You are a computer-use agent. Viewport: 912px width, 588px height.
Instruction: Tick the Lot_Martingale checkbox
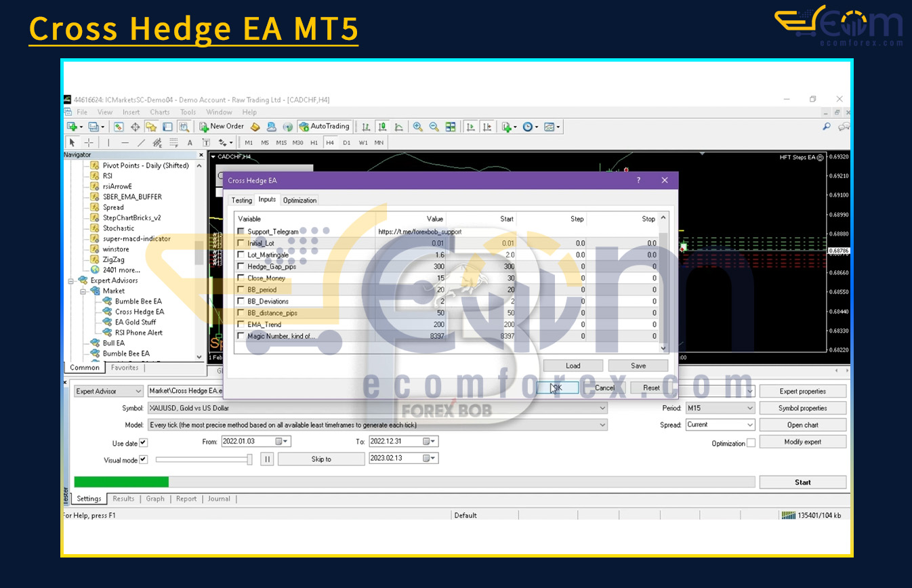241,255
